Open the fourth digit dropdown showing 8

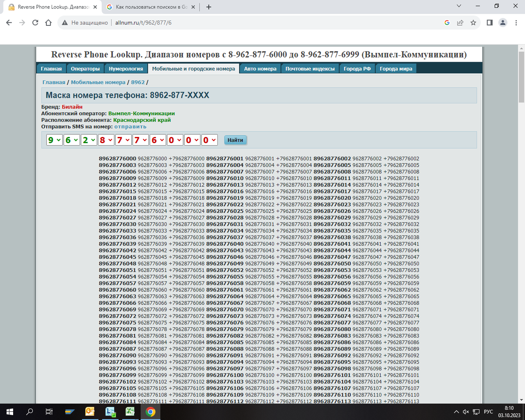point(105,140)
